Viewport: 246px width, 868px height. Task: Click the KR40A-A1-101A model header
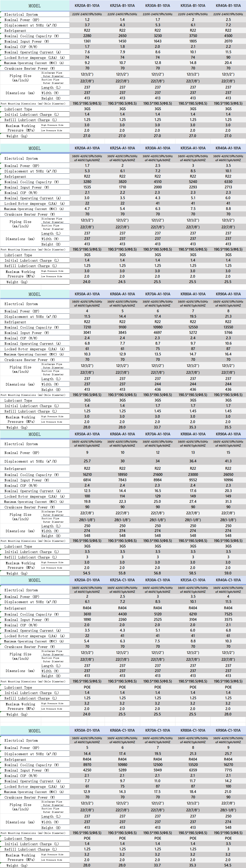(x=228, y=148)
